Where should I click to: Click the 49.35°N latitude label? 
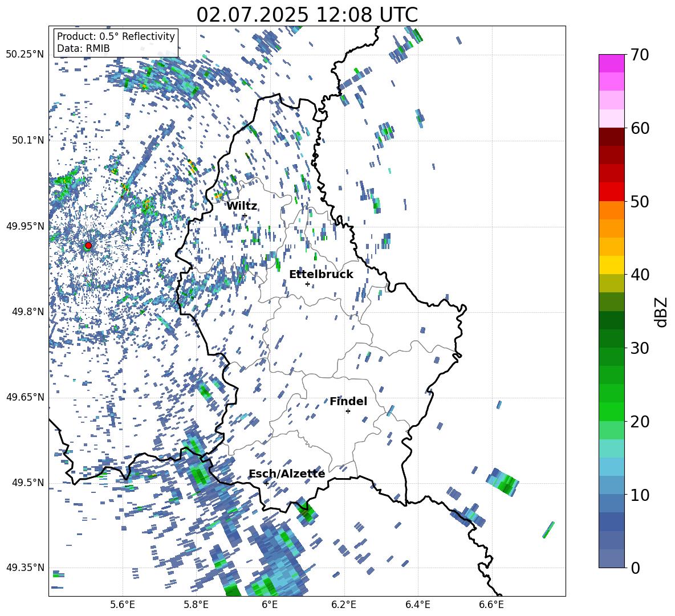click(x=25, y=568)
